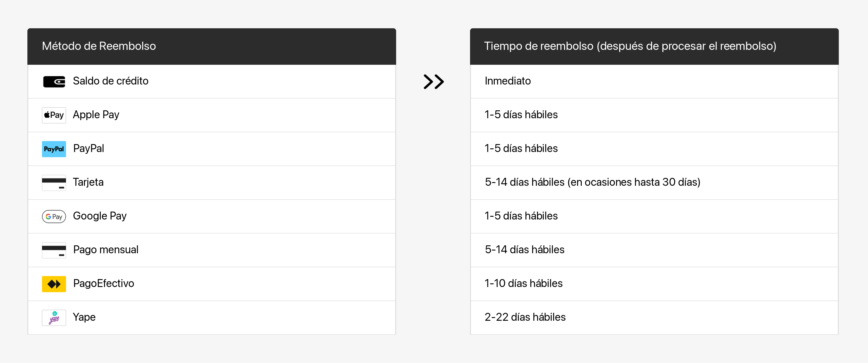
Task: Select the Tiempo de reembolso header
Action: [630, 46]
